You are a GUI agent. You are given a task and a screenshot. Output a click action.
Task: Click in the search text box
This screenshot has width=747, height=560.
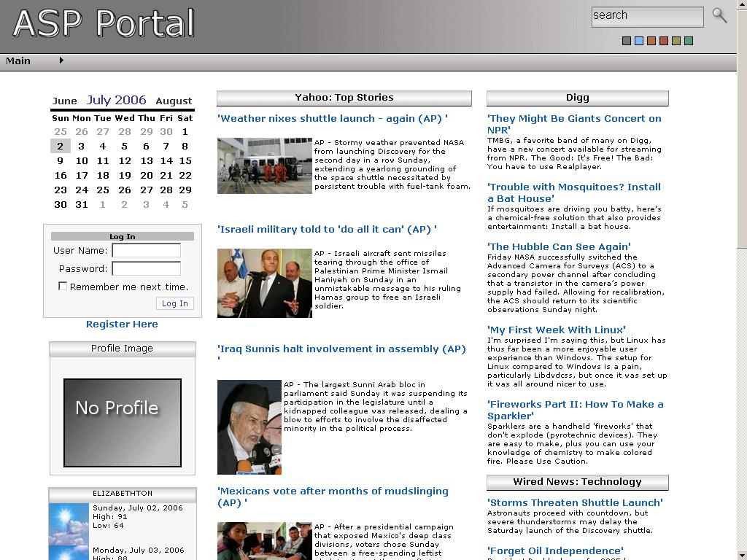[x=648, y=17]
